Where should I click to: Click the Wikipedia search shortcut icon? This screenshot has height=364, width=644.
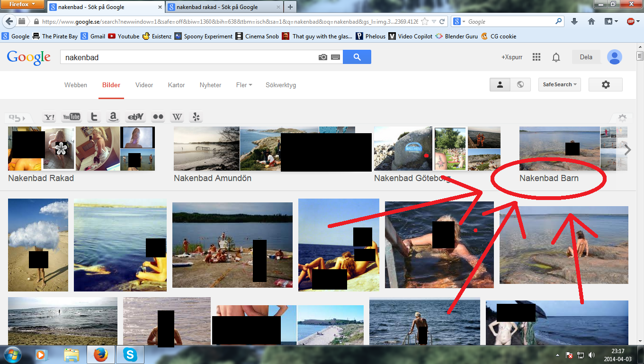point(177,117)
